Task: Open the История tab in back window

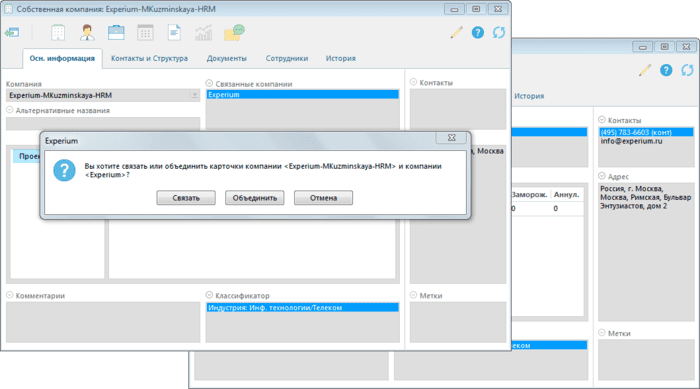Action: click(529, 96)
